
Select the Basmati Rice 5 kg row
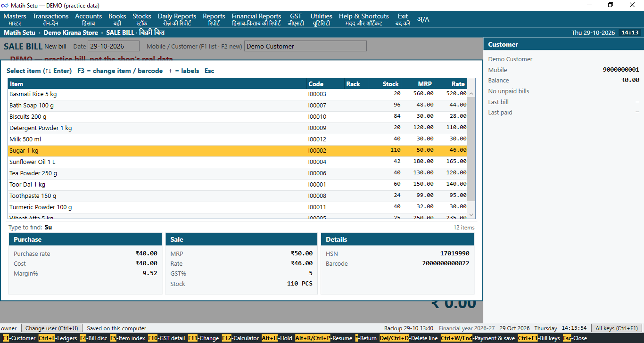(x=238, y=94)
